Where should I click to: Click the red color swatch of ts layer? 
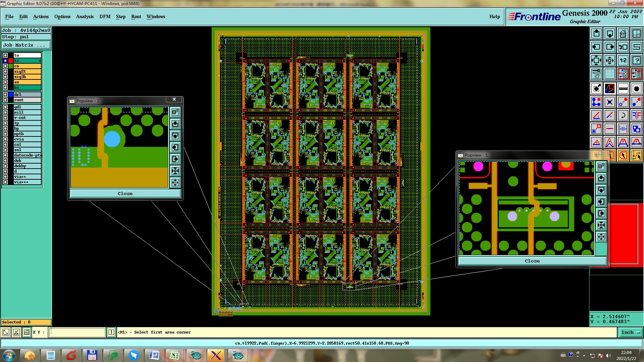click(11, 61)
